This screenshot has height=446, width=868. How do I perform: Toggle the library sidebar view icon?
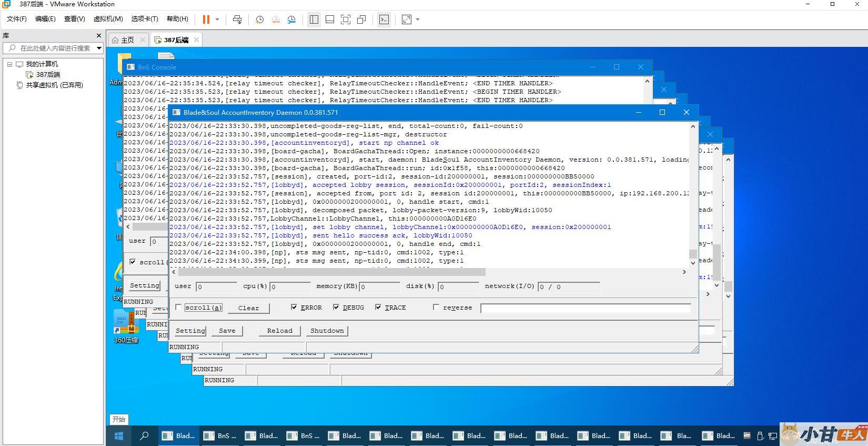[x=314, y=19]
